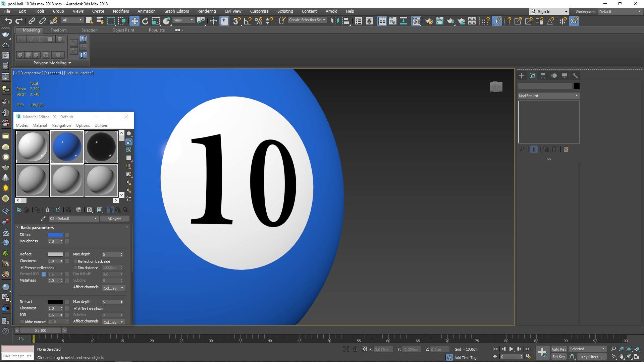Play the animation in timeline controls

[511, 349]
